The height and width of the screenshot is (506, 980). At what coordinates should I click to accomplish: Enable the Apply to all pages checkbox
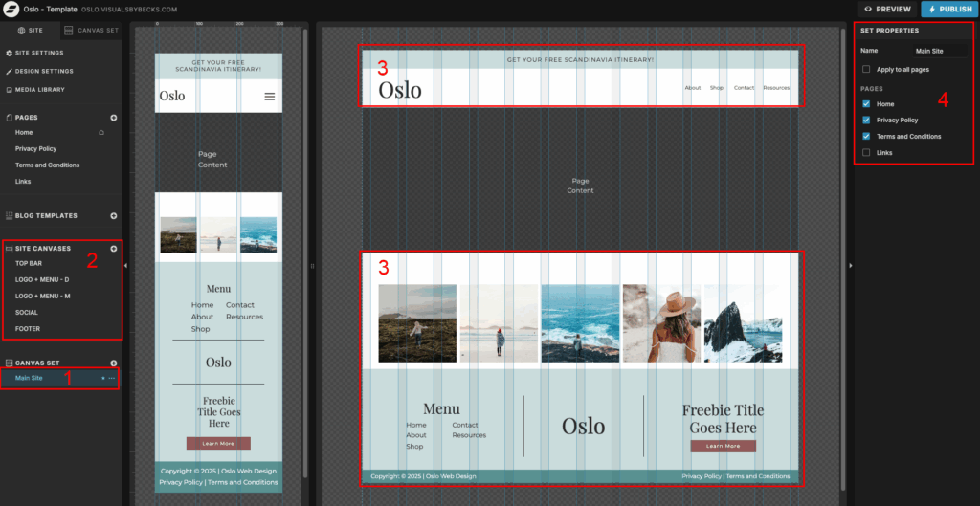866,70
